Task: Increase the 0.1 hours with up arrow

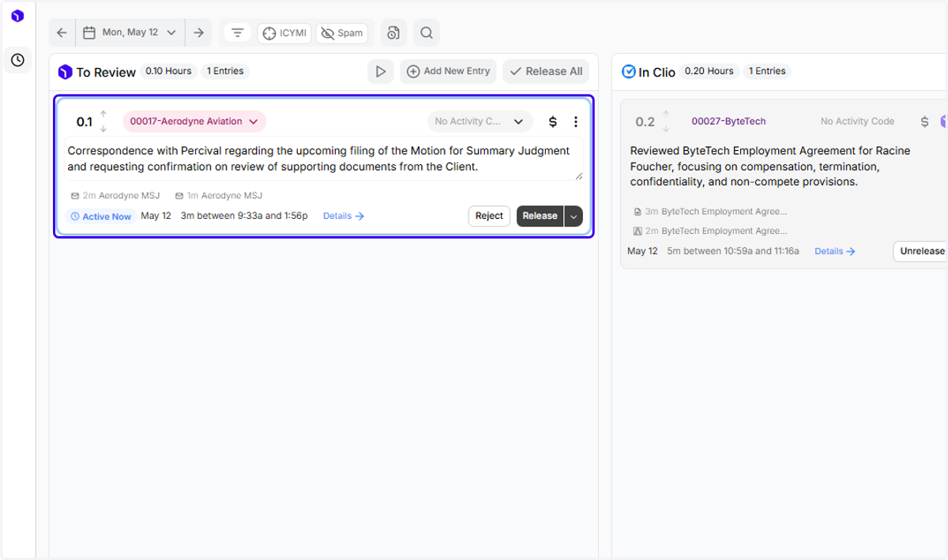Action: tap(103, 115)
